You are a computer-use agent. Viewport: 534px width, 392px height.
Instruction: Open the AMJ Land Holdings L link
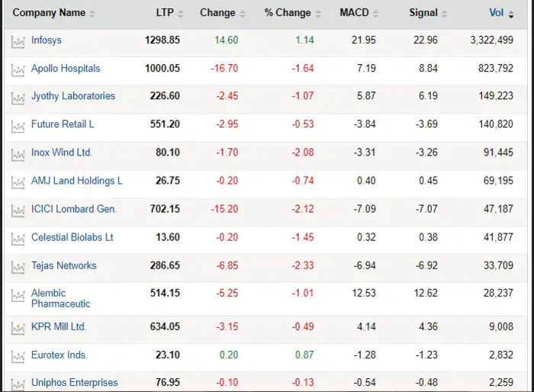coord(76,181)
